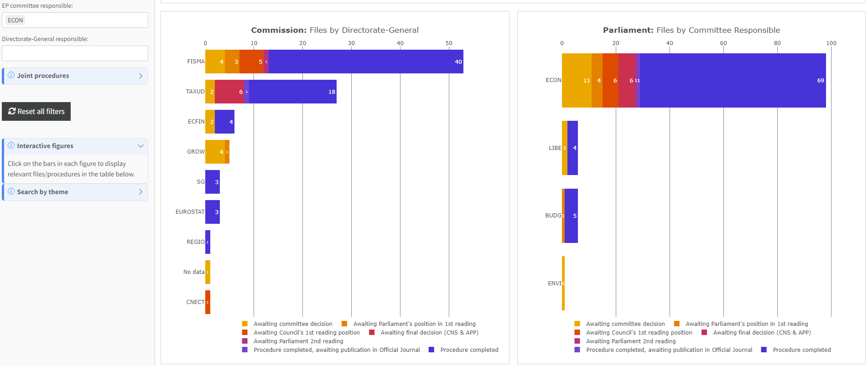Click TAXUD Awaiting final decision segment (6)
Screen dimensions: 868x366
(x=229, y=92)
